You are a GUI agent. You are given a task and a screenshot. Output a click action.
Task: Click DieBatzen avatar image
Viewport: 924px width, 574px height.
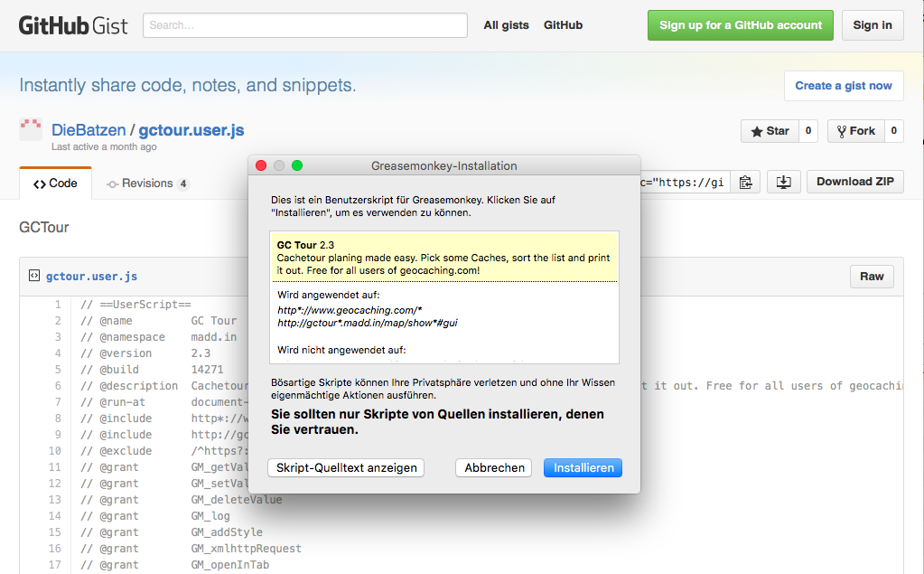(x=31, y=129)
